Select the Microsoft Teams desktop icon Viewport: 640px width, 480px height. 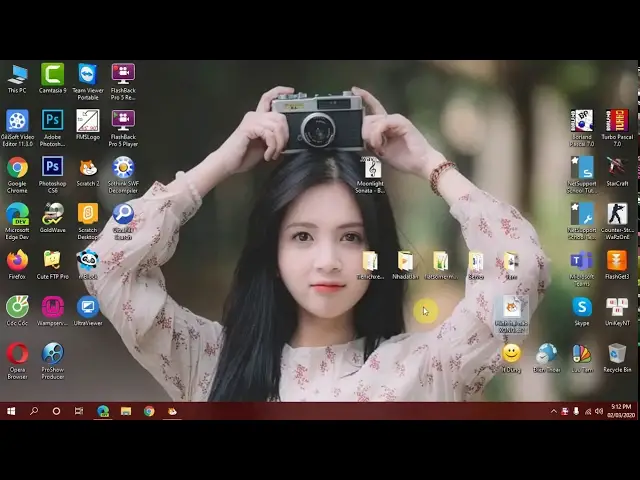[x=582, y=268]
